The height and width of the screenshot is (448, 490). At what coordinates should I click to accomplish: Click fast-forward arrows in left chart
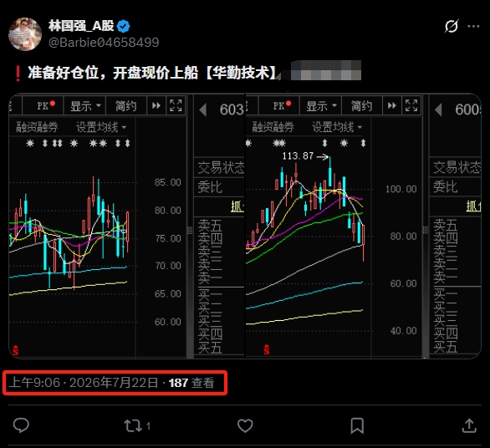click(x=156, y=105)
